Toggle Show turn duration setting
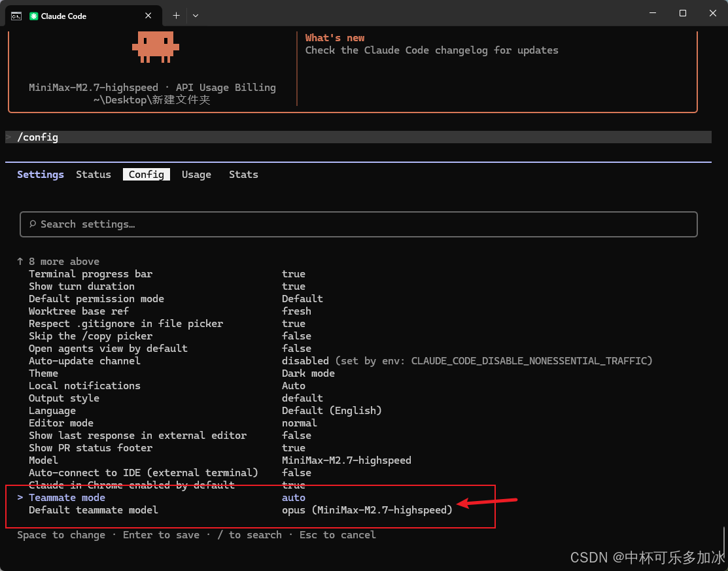This screenshot has height=571, width=728. coord(167,286)
